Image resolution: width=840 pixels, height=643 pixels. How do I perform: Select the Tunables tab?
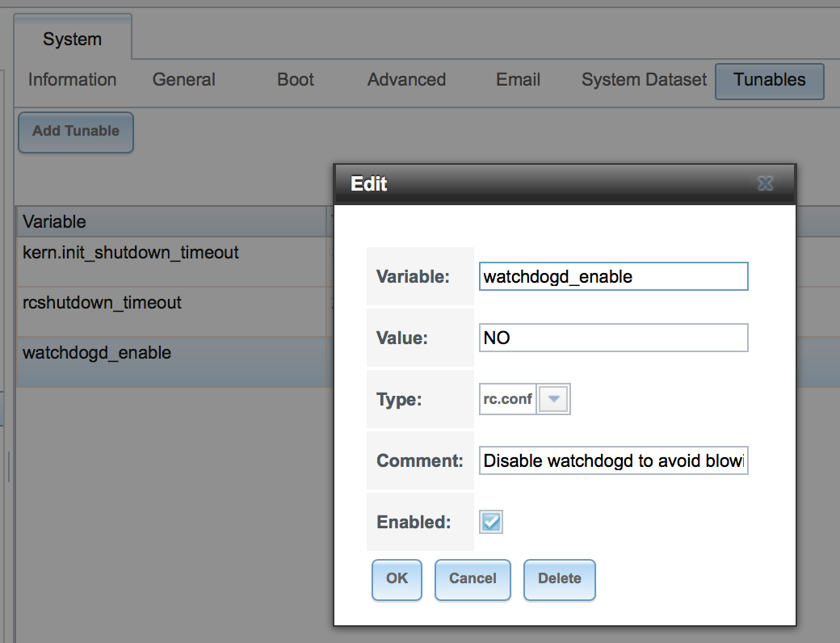[769, 81]
